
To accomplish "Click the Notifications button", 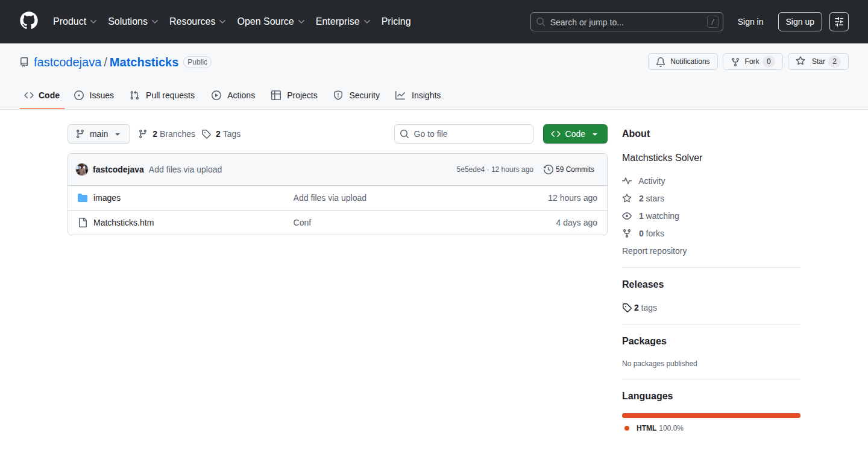I will pyautogui.click(x=683, y=62).
